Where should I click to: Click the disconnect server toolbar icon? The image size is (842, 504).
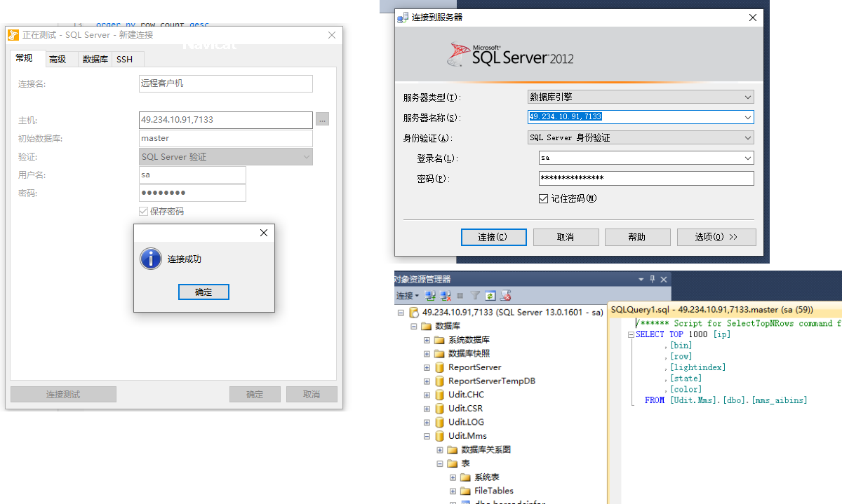[x=445, y=296]
